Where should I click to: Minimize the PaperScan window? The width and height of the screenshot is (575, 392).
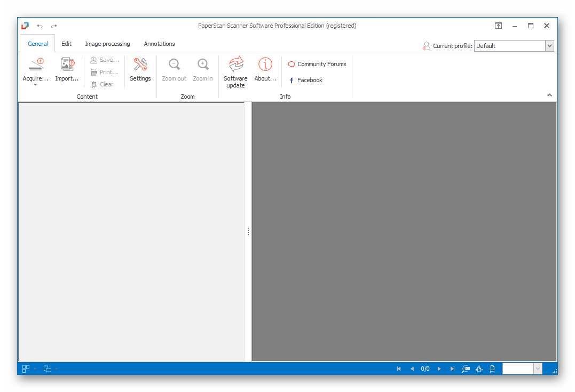coord(515,26)
